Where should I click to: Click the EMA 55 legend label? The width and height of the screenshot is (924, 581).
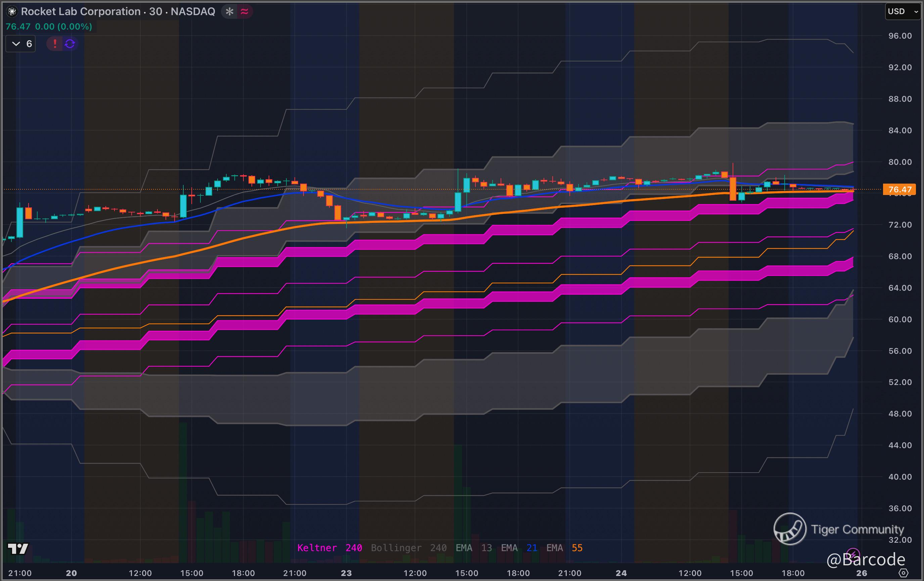[564, 548]
